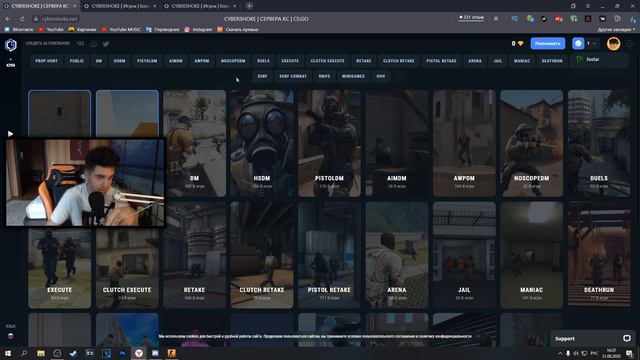Open the RETAKE game mode card
This screenshot has height=360, width=640.
[194, 255]
